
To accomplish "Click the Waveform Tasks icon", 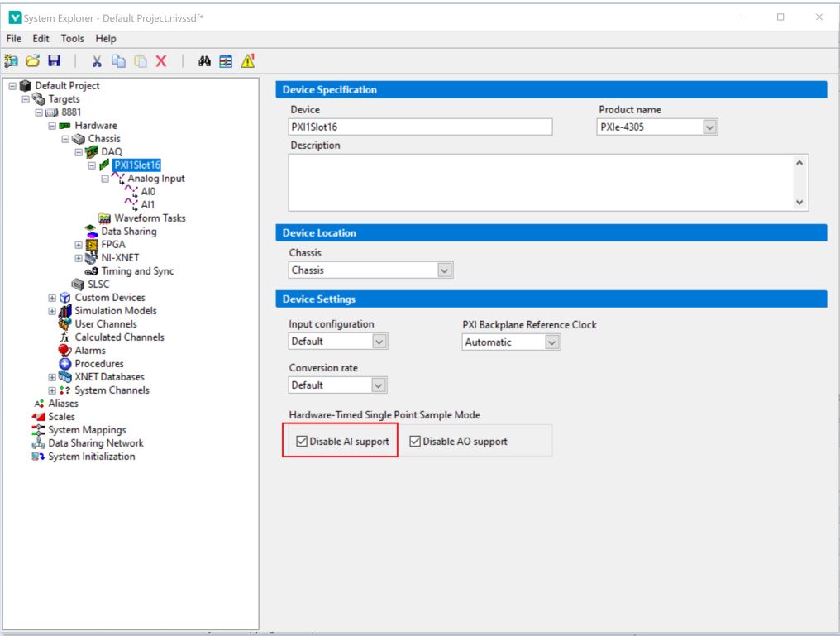I will click(x=104, y=218).
